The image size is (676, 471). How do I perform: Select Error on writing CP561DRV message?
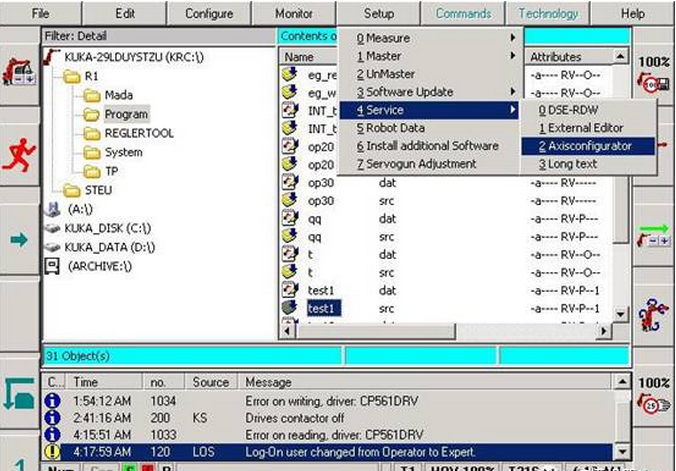[328, 401]
